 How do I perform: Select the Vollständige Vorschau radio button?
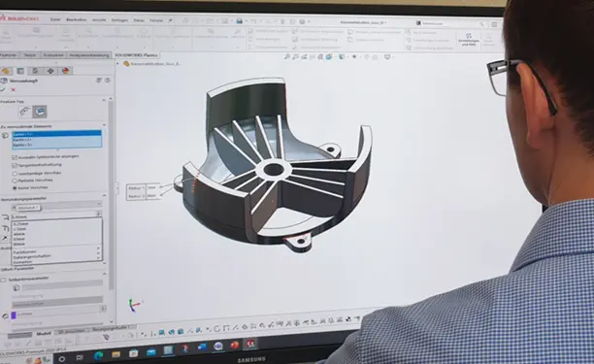click(15, 174)
